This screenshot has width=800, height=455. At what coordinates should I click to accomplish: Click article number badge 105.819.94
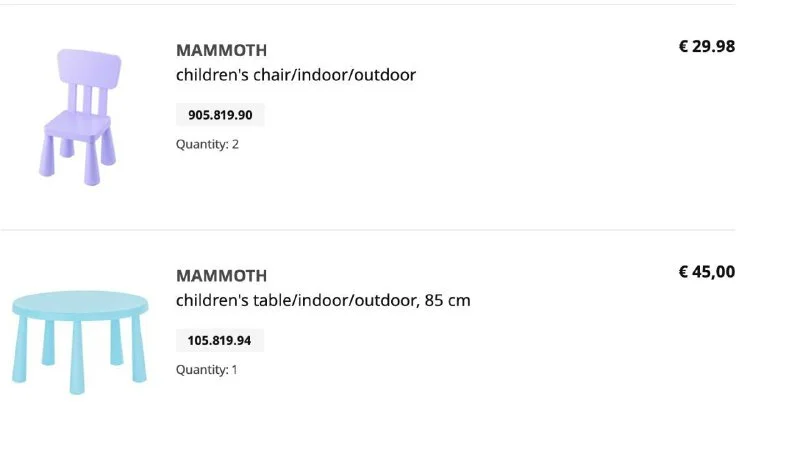[x=220, y=341]
